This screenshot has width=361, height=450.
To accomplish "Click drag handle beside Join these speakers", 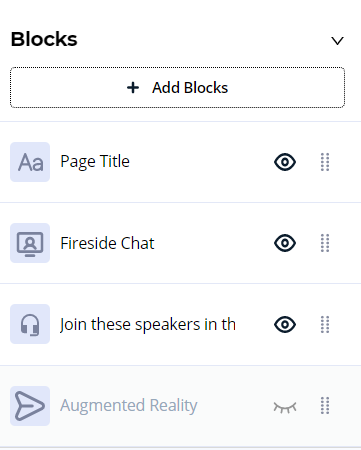I will [x=325, y=324].
